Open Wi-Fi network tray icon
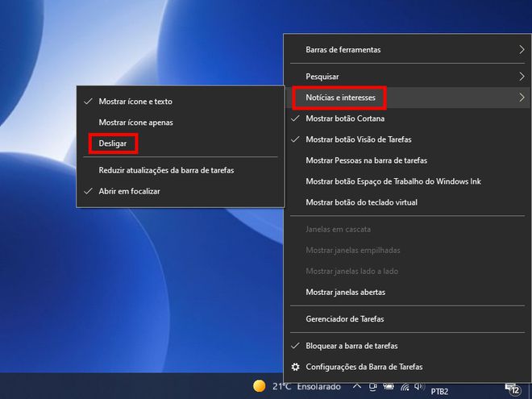Image resolution: width=532 pixels, height=399 pixels. pos(405,387)
